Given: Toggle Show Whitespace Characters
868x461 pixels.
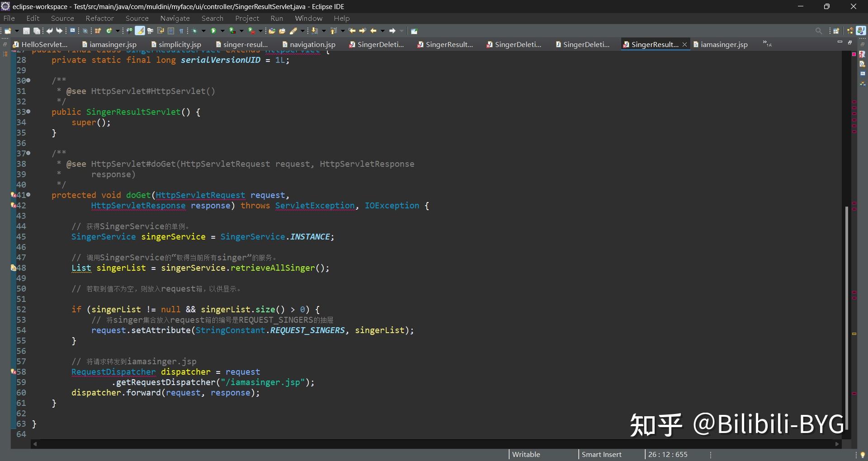Looking at the screenshot, I should 181,31.
